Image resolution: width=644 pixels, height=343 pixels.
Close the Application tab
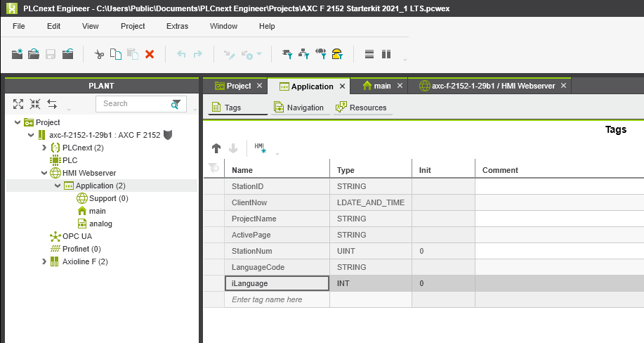tap(342, 86)
